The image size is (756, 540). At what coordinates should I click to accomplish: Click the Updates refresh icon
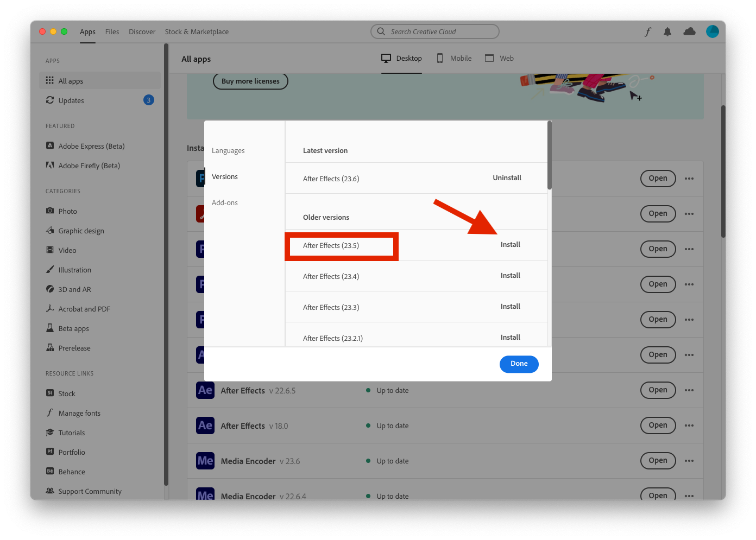tap(50, 100)
